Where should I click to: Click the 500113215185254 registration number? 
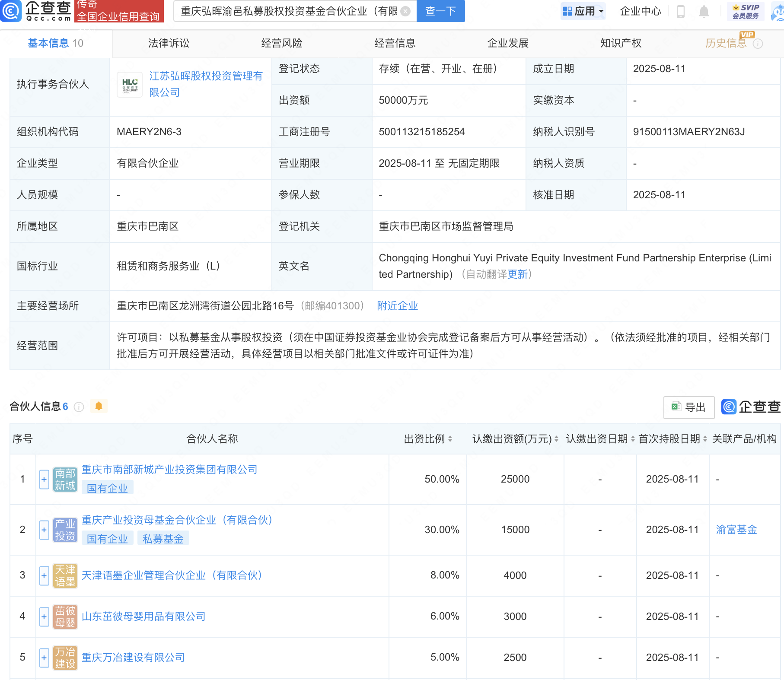(x=422, y=132)
